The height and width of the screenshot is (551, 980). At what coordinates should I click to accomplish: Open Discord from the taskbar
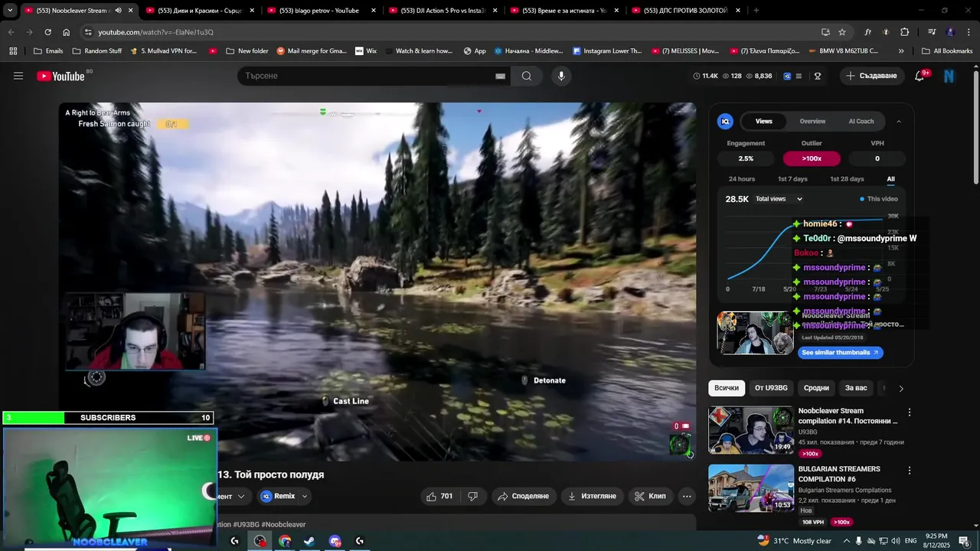(335, 541)
